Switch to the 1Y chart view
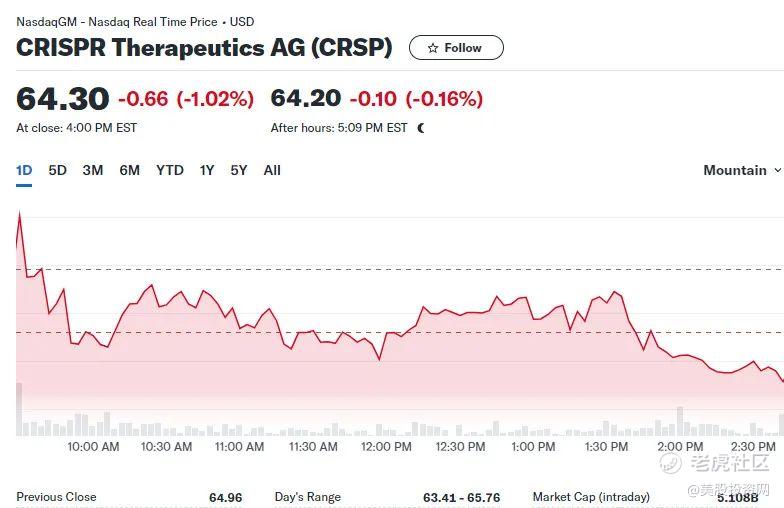The image size is (784, 508). [x=207, y=170]
